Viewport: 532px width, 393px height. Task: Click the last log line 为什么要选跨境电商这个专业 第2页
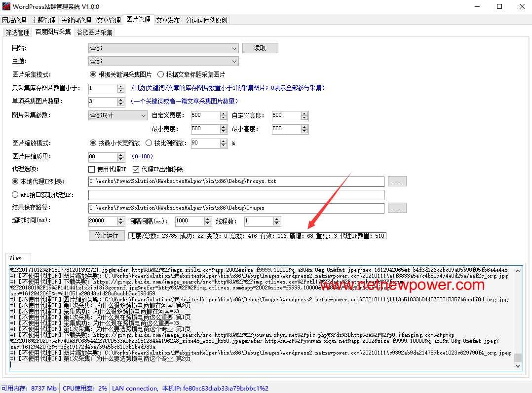pyautogui.click(x=101, y=359)
